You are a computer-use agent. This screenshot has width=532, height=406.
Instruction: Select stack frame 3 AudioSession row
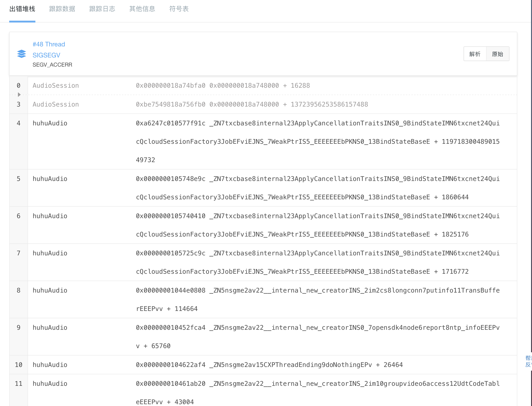(x=56, y=104)
